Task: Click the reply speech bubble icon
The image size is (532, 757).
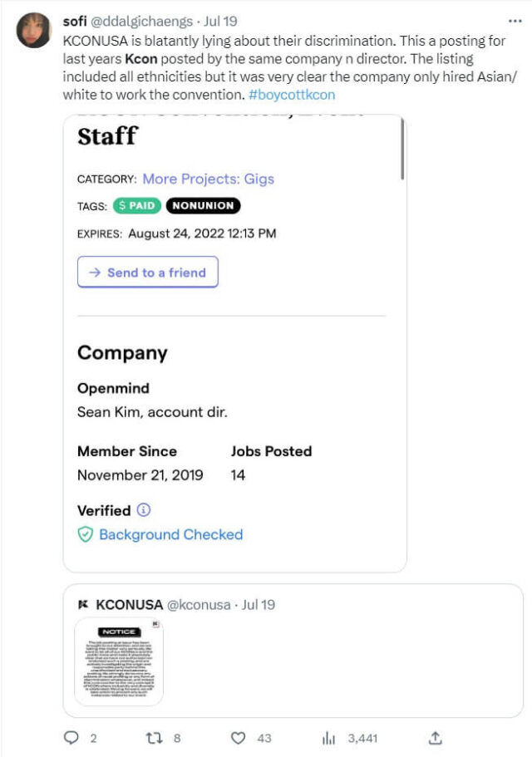Action: point(71,737)
